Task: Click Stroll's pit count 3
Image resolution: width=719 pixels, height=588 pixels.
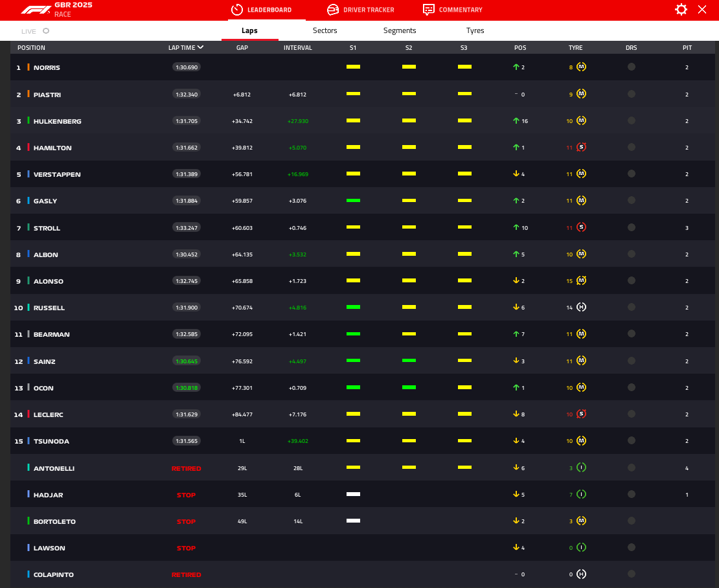Action: (687, 228)
